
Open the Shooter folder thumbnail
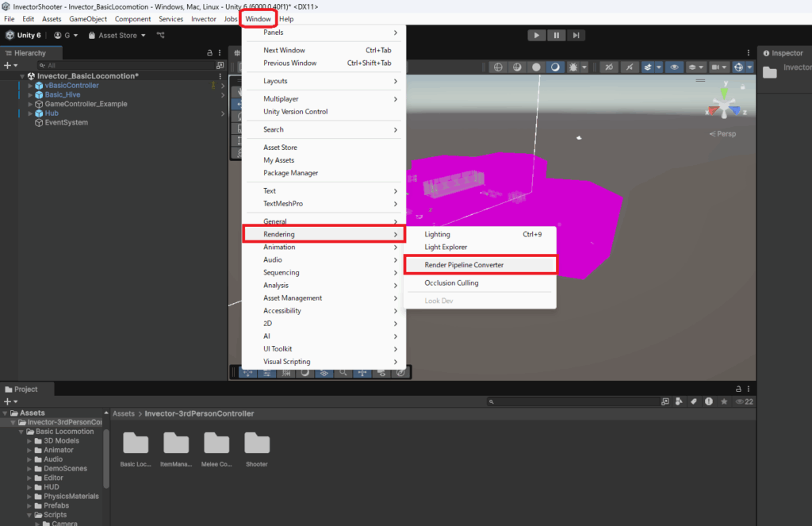257,449
